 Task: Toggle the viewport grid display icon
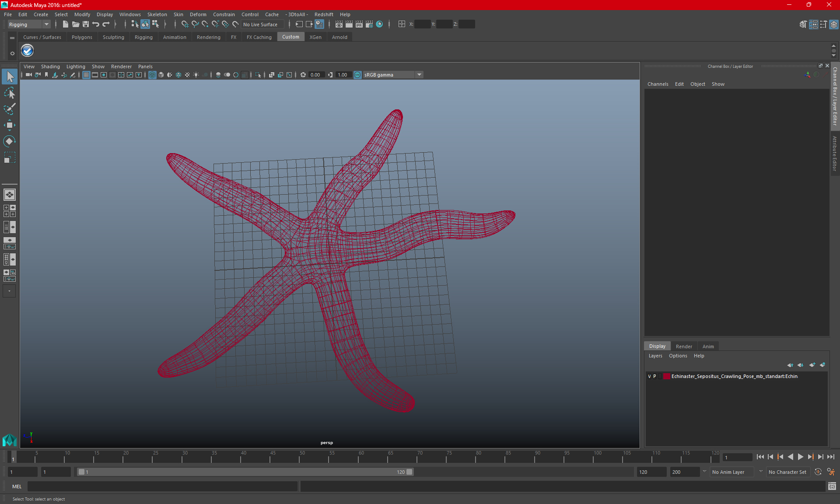click(x=86, y=75)
